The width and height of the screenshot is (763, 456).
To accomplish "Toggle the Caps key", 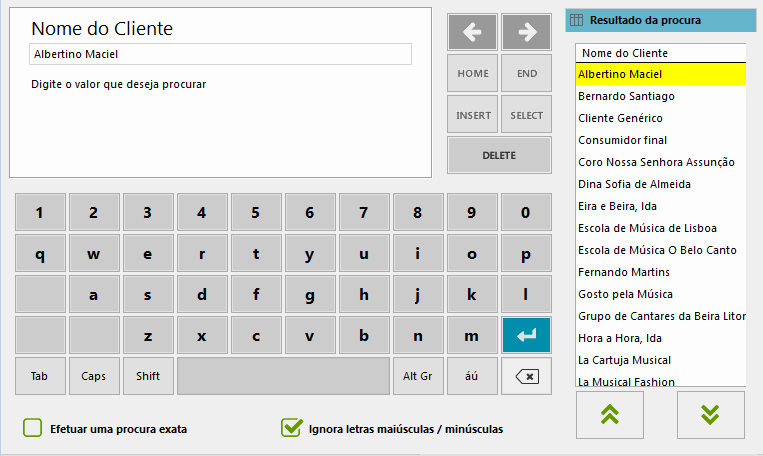I will coord(93,376).
